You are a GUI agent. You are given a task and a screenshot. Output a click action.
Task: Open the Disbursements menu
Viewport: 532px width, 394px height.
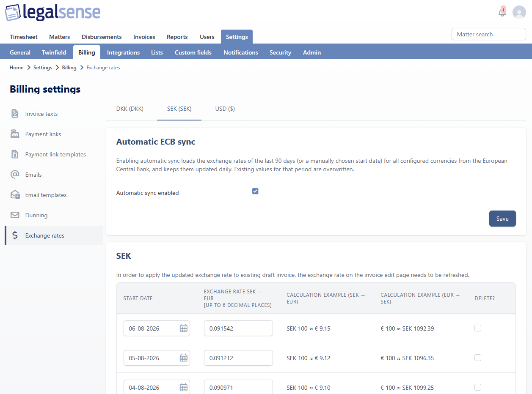tap(102, 37)
